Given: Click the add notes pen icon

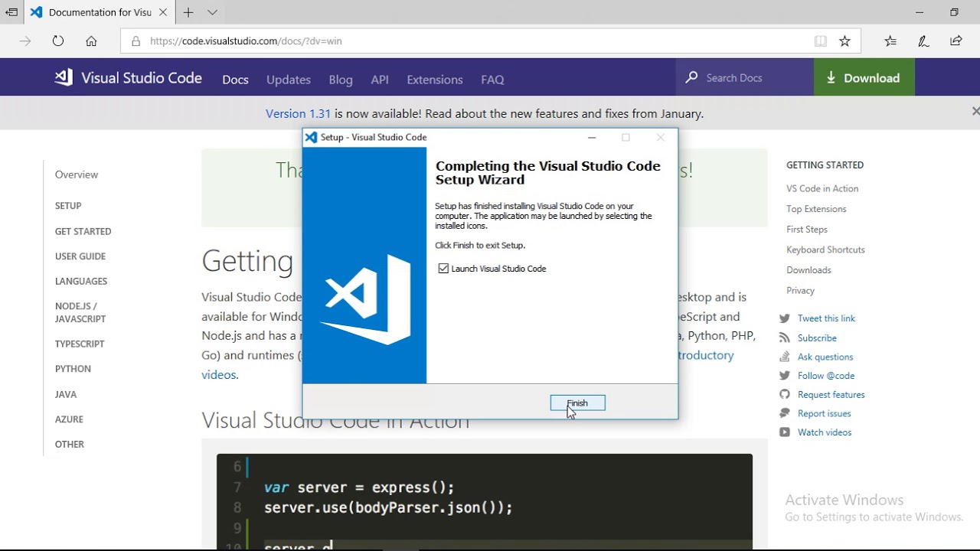Looking at the screenshot, I should [923, 41].
